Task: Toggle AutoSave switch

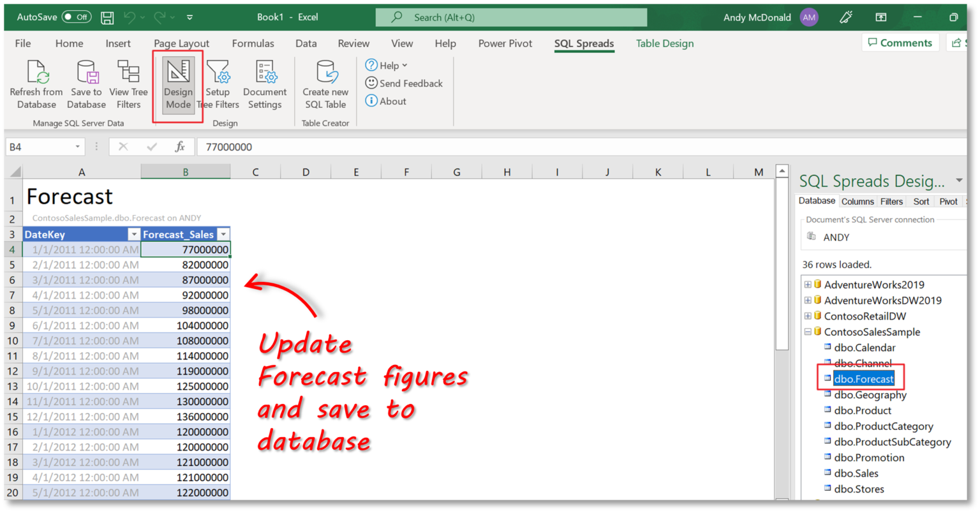Action: click(77, 17)
